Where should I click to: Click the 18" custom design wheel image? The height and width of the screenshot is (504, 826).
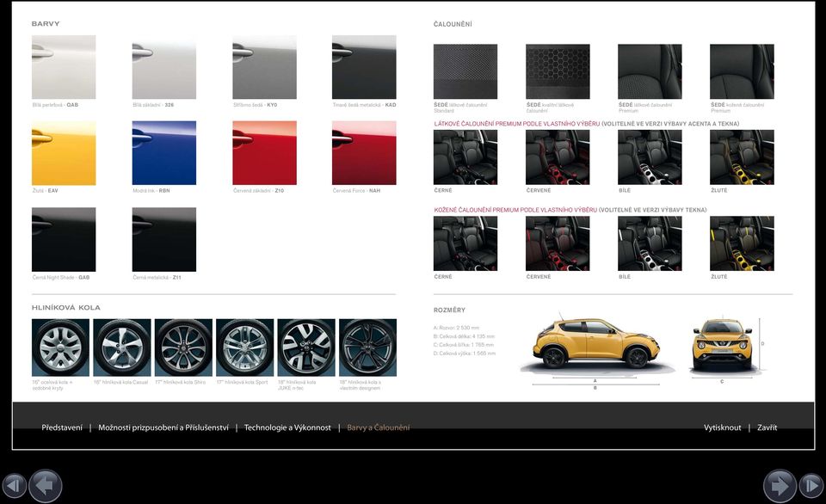367,347
